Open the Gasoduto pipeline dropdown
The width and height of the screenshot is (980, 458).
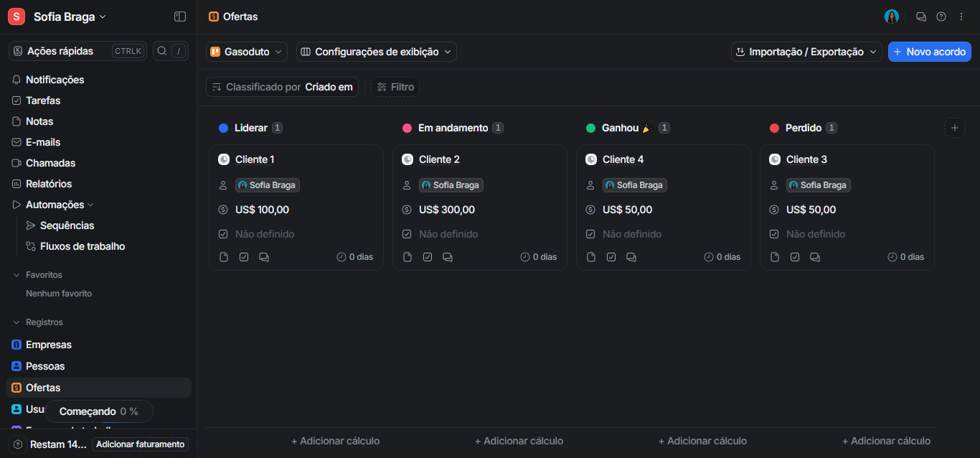coord(246,51)
